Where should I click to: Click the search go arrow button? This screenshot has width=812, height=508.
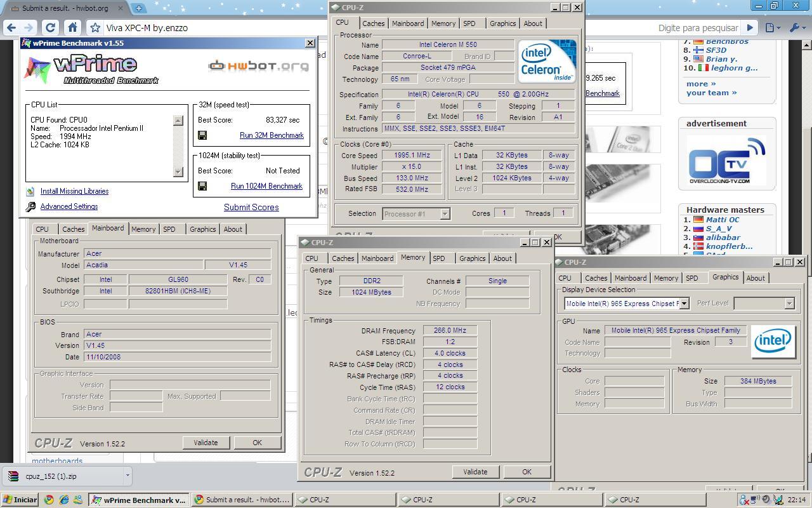click(750, 27)
